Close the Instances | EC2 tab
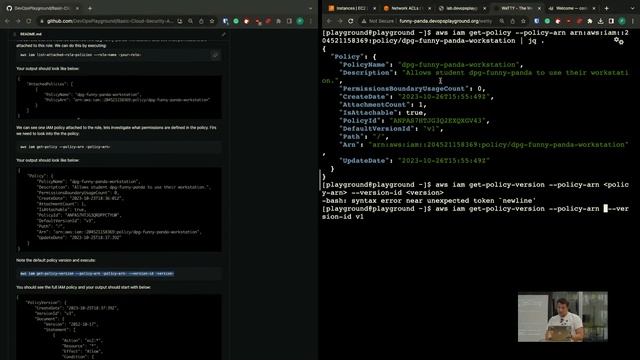This screenshot has height=360, width=640. pos(374,8)
